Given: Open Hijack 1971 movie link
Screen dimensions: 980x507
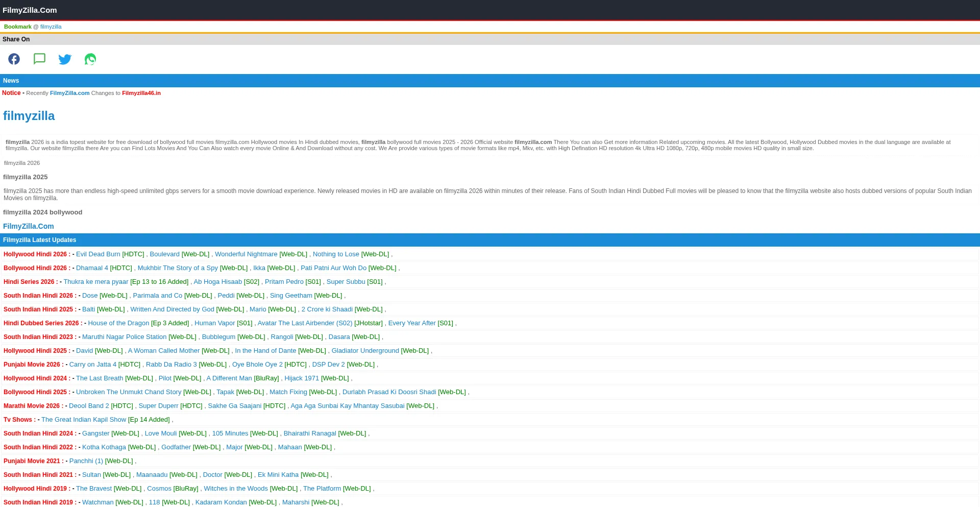Looking at the screenshot, I should pos(302,378).
